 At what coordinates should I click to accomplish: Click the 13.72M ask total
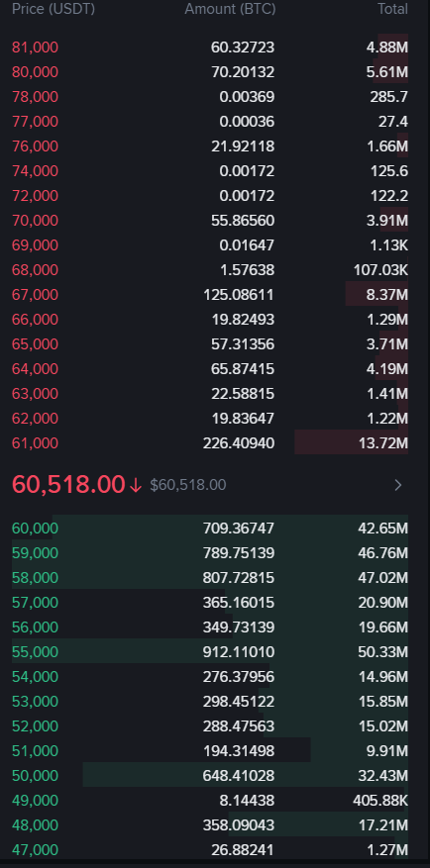point(383,443)
